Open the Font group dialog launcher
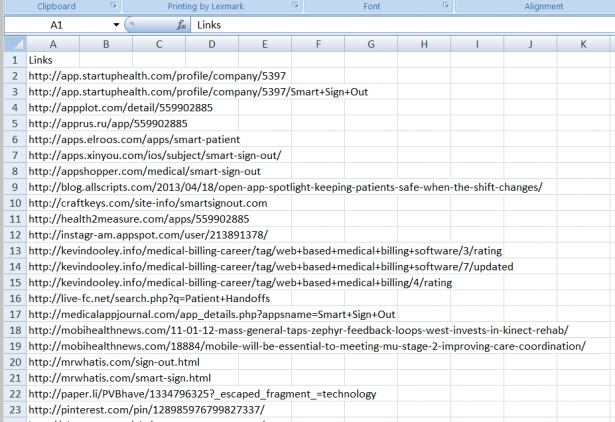The image size is (615, 422). (x=448, y=6)
